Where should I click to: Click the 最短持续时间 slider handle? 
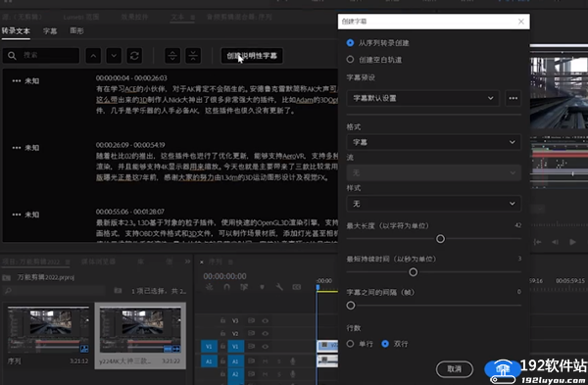click(413, 272)
